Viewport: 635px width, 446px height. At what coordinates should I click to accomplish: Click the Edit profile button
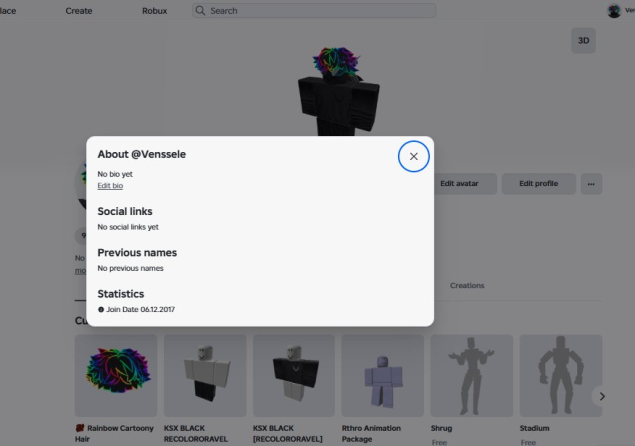[x=539, y=184]
